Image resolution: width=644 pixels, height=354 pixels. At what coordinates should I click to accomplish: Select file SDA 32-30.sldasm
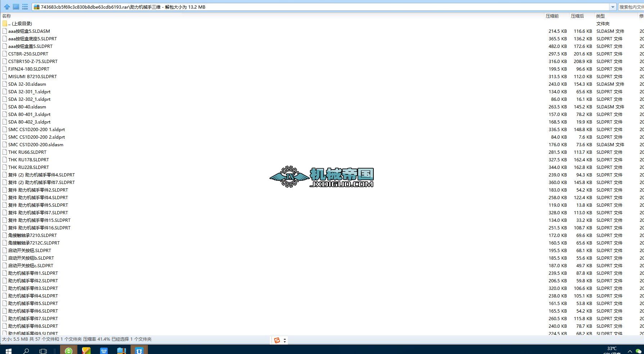pos(27,84)
